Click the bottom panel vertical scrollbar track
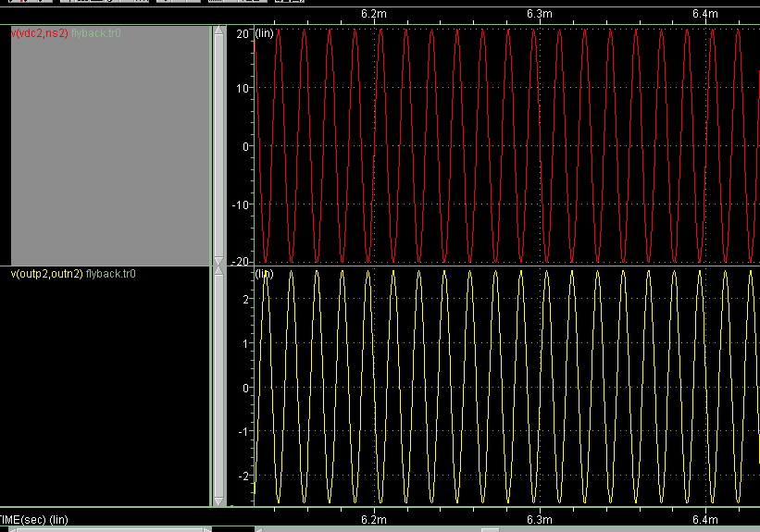760x532 pixels. (218, 386)
